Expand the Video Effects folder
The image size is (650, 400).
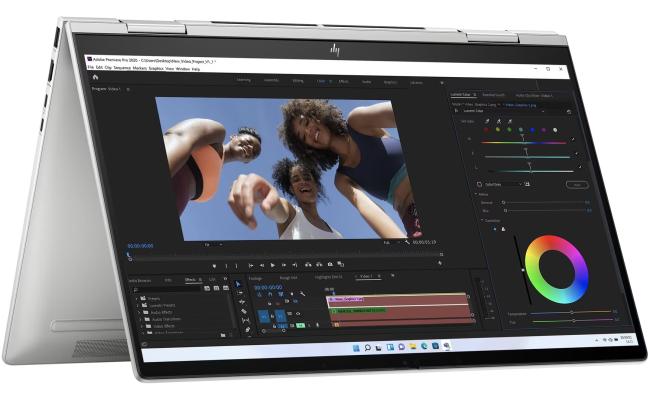[x=143, y=326]
